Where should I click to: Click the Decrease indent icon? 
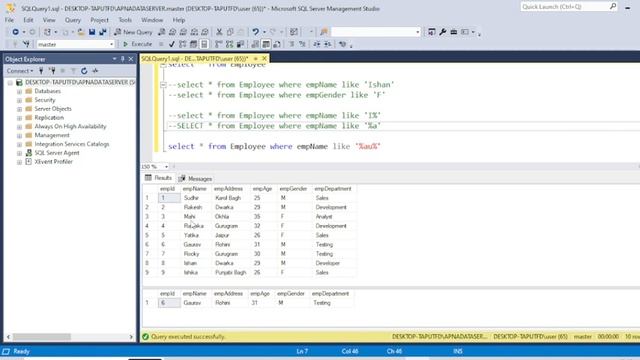click(x=317, y=44)
